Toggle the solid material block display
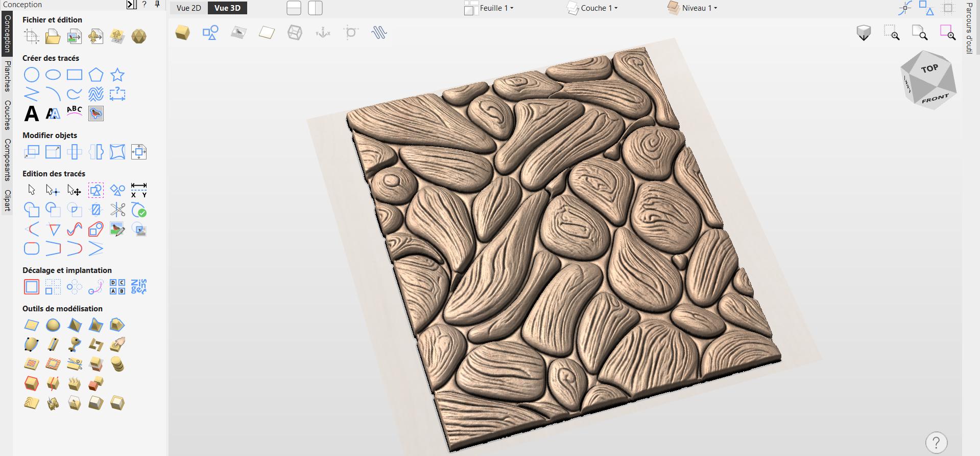 182,33
